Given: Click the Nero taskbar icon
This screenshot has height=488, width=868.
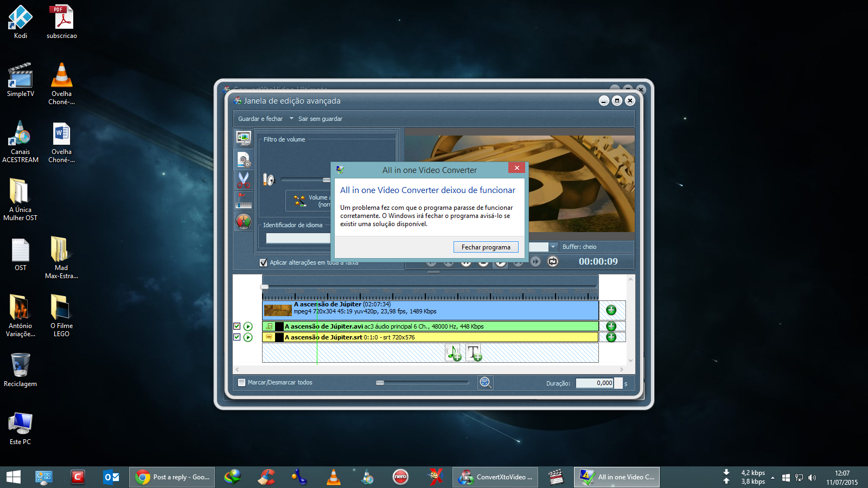Looking at the screenshot, I should pos(400,477).
